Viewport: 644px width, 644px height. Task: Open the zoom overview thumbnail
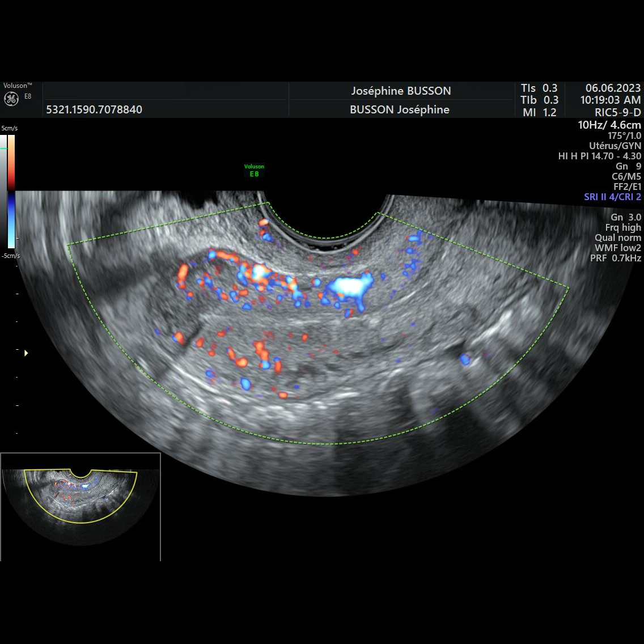click(80, 506)
